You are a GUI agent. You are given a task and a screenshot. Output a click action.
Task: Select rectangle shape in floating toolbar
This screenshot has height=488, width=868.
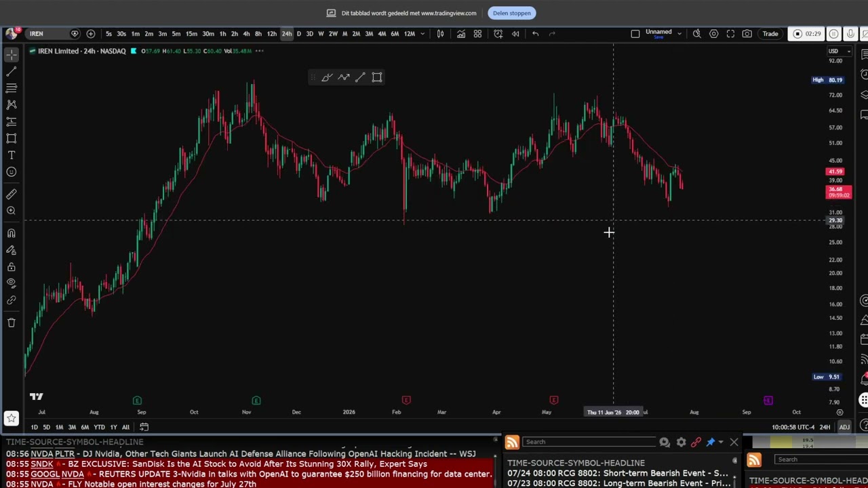377,77
